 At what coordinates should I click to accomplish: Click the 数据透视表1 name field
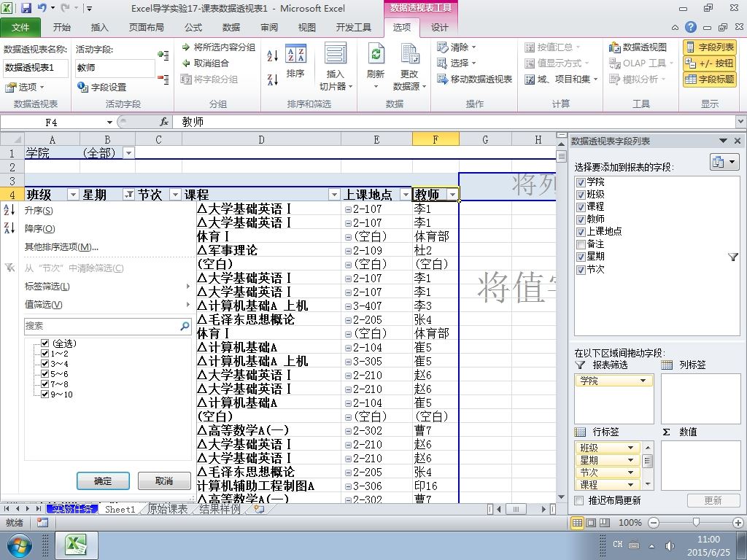click(x=36, y=68)
